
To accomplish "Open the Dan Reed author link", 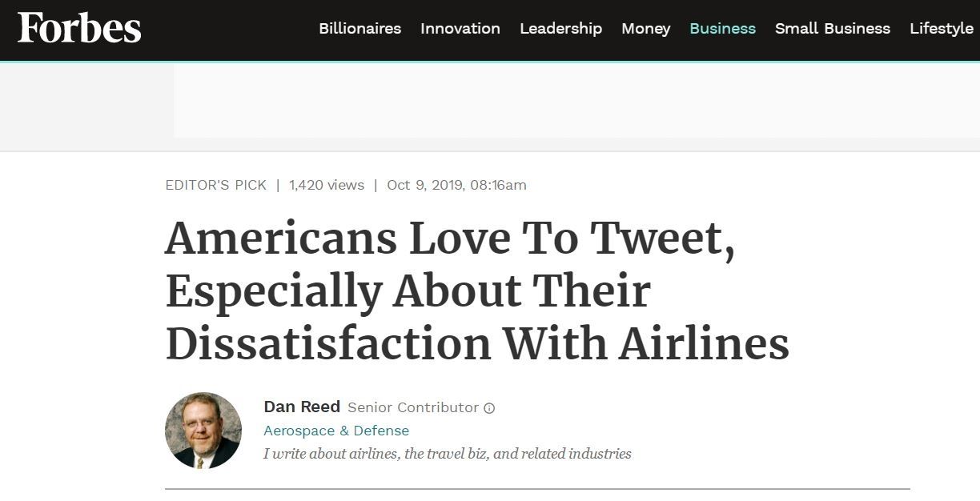I will coord(302,407).
